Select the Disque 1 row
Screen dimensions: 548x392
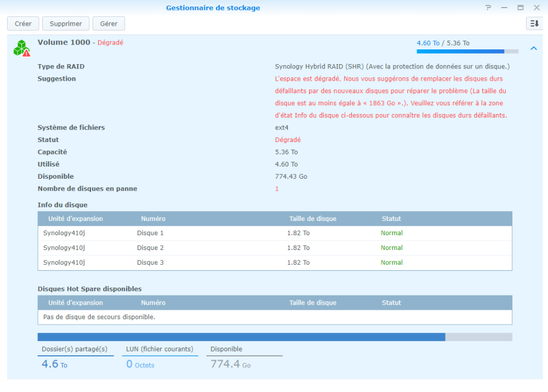tap(275, 233)
